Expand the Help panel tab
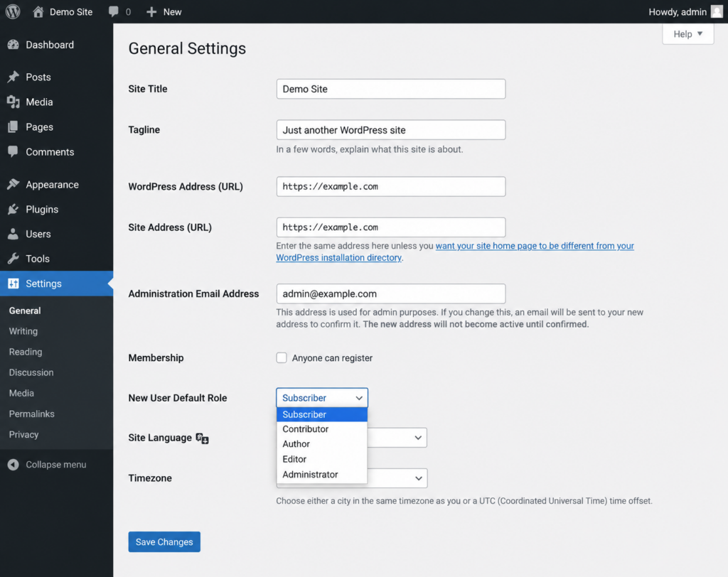The height and width of the screenshot is (577, 728). click(x=687, y=34)
